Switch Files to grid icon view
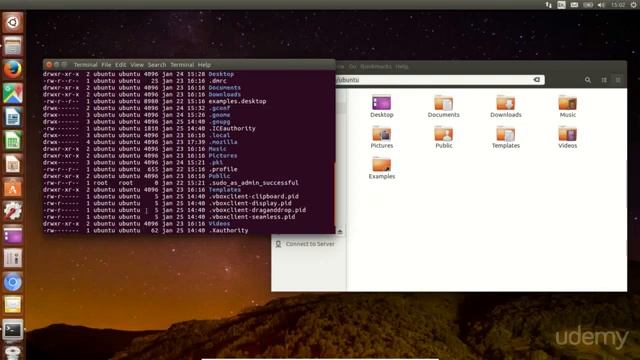Screen dimensions: 640x360 [x=604, y=80]
